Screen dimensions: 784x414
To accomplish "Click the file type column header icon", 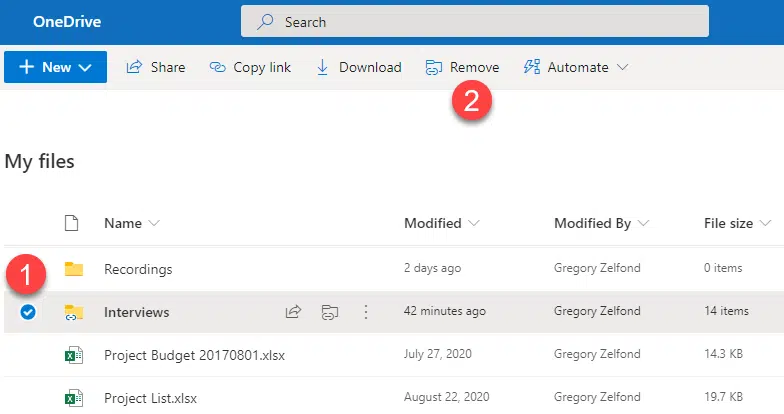I will [x=71, y=223].
